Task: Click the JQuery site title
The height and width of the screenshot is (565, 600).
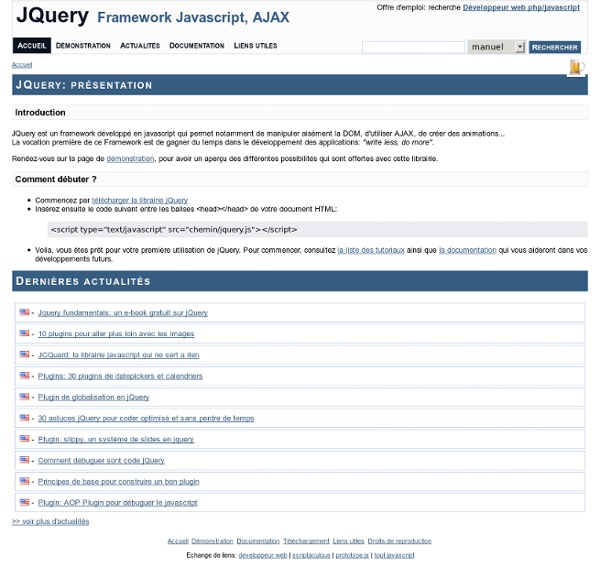Action: click(52, 15)
